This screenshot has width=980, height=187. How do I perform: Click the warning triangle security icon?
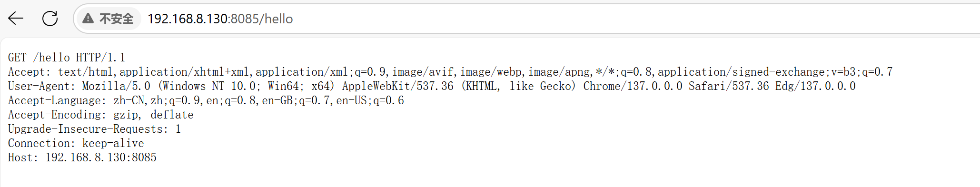pos(88,19)
